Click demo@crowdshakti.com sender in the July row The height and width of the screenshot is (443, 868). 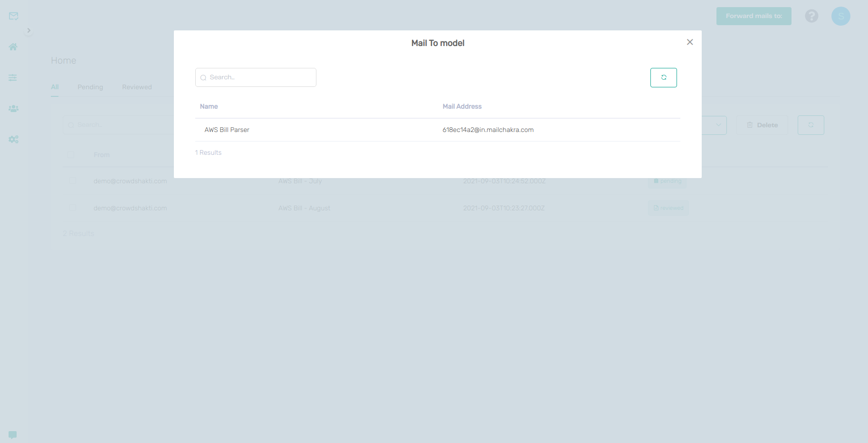(130, 181)
